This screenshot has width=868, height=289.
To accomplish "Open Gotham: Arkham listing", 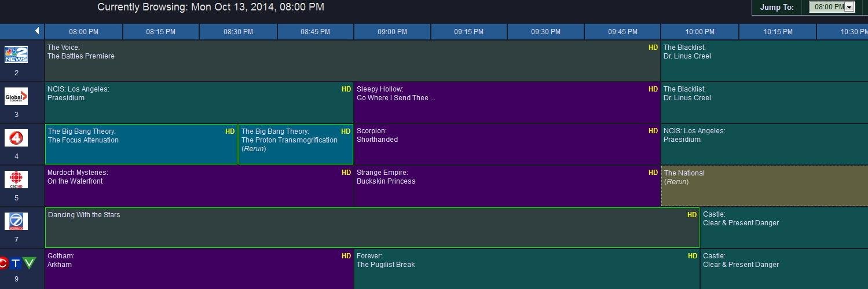I will pyautogui.click(x=199, y=269).
